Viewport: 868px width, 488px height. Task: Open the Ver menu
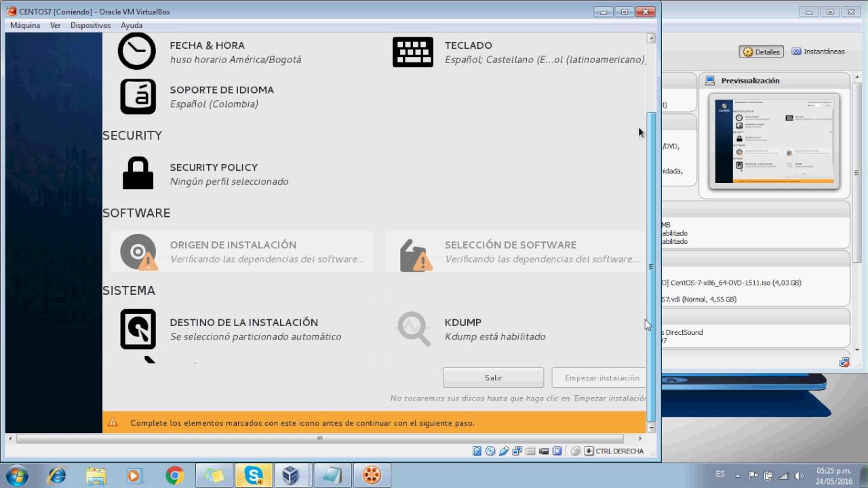[x=55, y=25]
